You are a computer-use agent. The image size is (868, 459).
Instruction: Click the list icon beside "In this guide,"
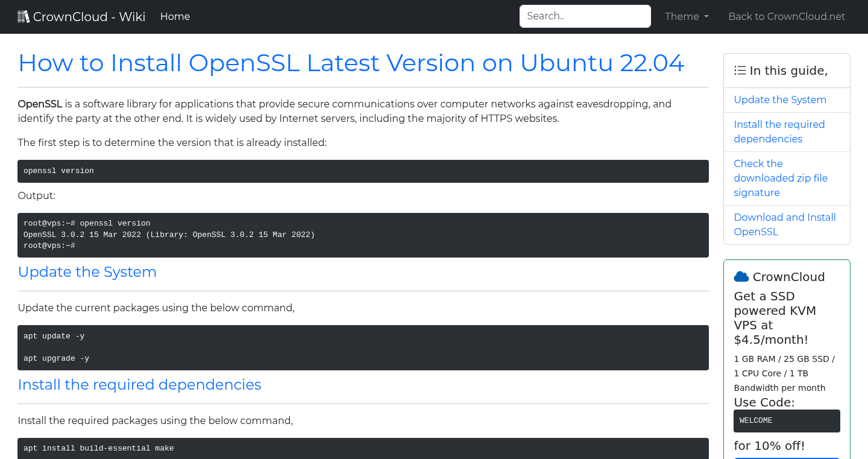(740, 70)
